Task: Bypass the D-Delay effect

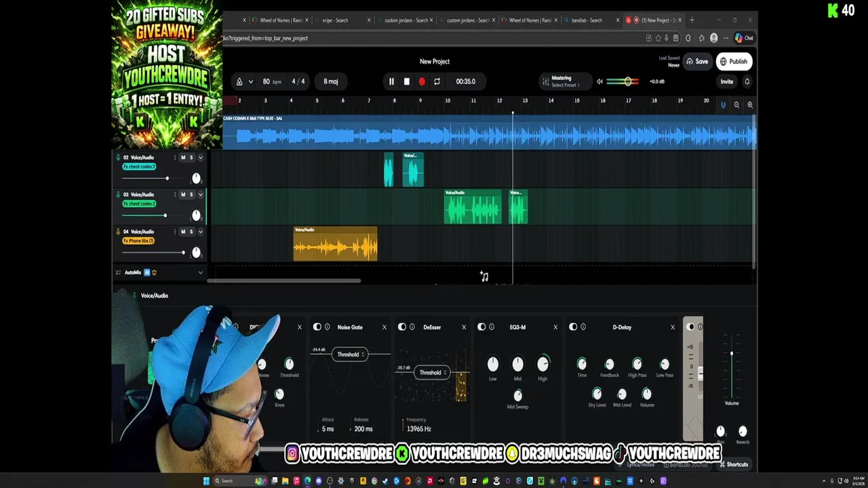Action: 573,327
